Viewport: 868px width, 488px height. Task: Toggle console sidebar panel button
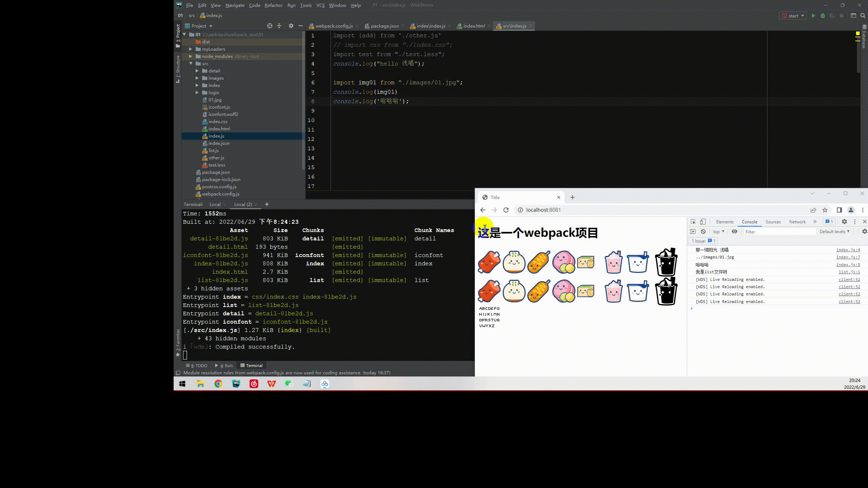tap(693, 231)
